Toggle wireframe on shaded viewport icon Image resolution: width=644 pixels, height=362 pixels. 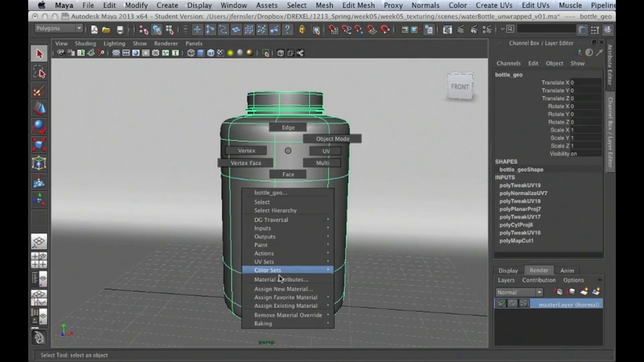(211, 53)
